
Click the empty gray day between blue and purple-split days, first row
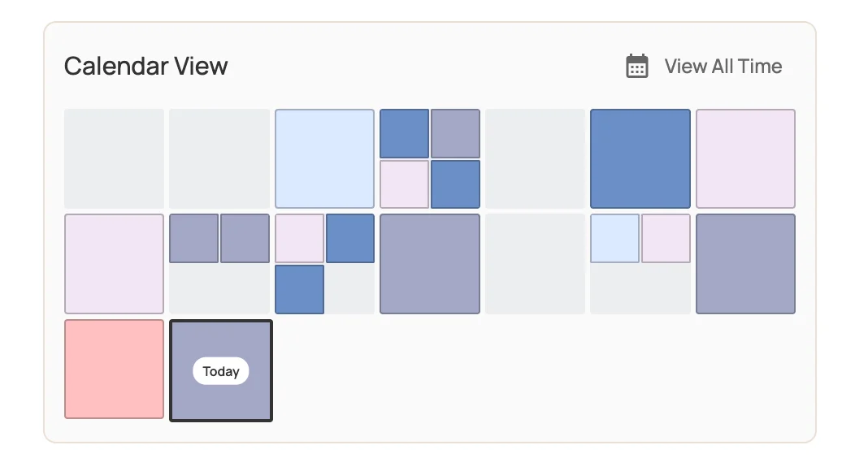point(535,158)
